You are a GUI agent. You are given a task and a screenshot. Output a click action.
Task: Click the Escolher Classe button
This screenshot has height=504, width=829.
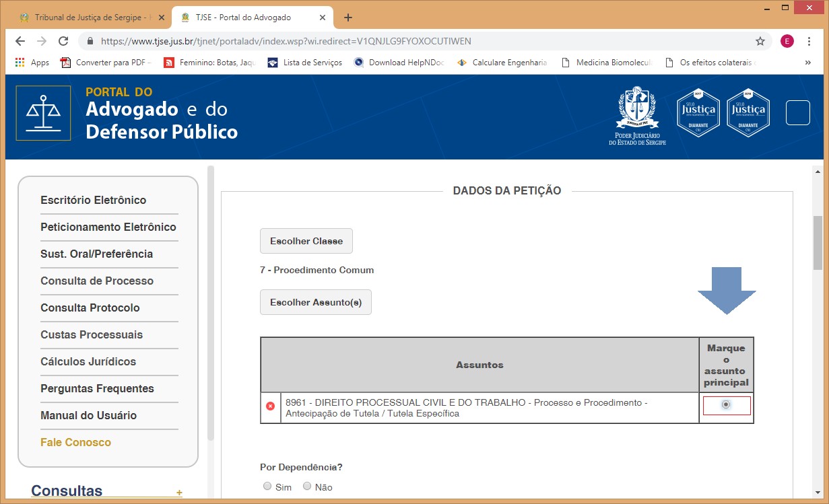tap(306, 241)
